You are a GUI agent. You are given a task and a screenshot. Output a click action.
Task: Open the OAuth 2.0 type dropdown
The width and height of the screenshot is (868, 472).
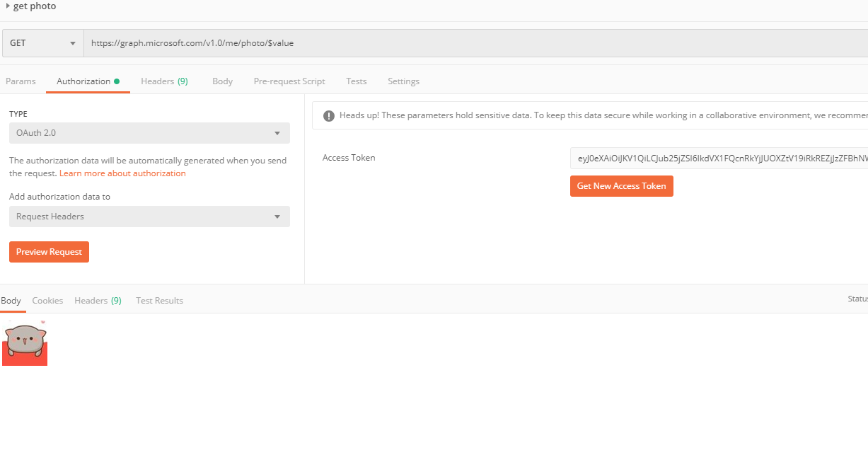click(x=149, y=133)
